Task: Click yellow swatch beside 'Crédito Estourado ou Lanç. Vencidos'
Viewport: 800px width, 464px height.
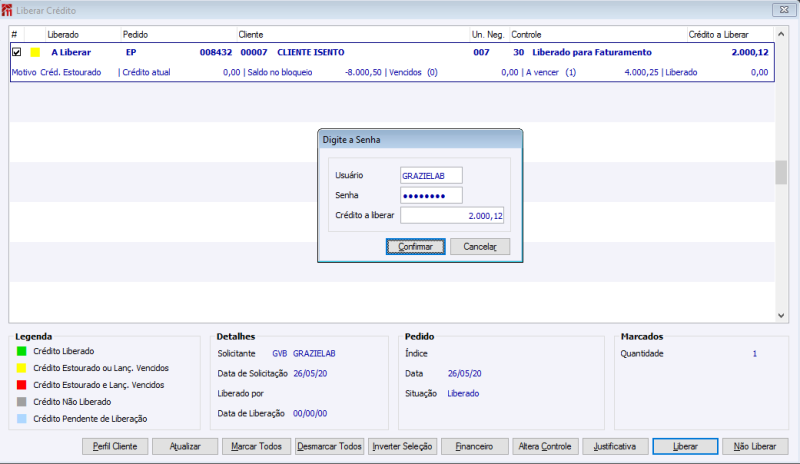Action: pyautogui.click(x=21, y=368)
